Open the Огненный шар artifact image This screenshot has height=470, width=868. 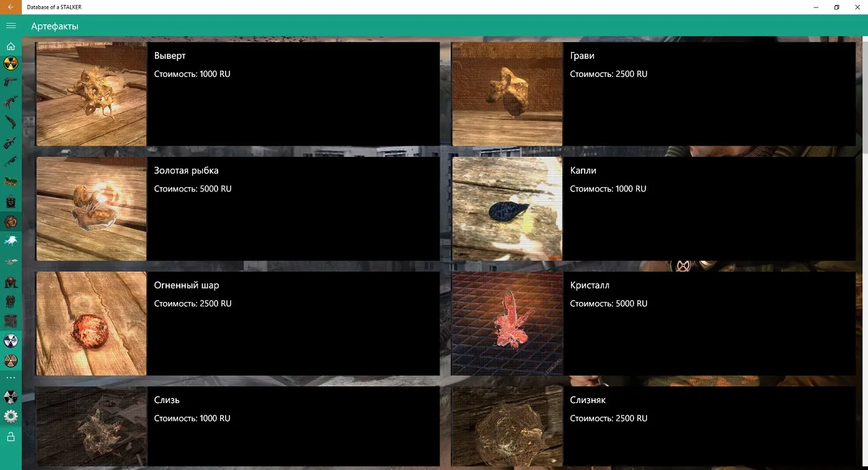(92, 323)
